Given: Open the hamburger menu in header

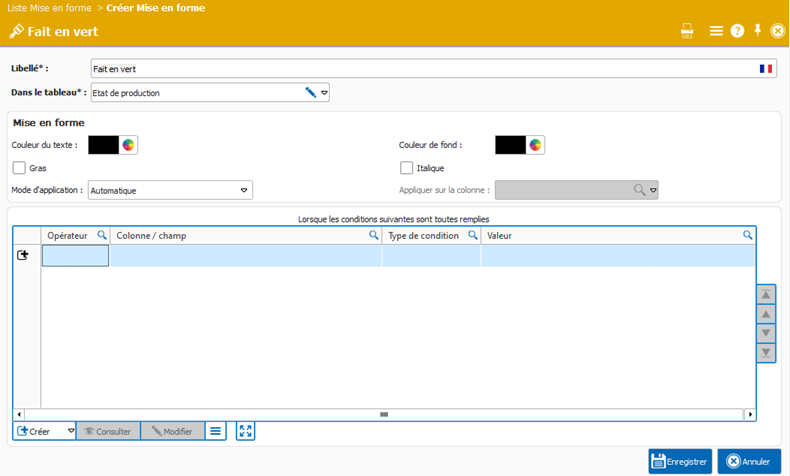Looking at the screenshot, I should tap(716, 31).
